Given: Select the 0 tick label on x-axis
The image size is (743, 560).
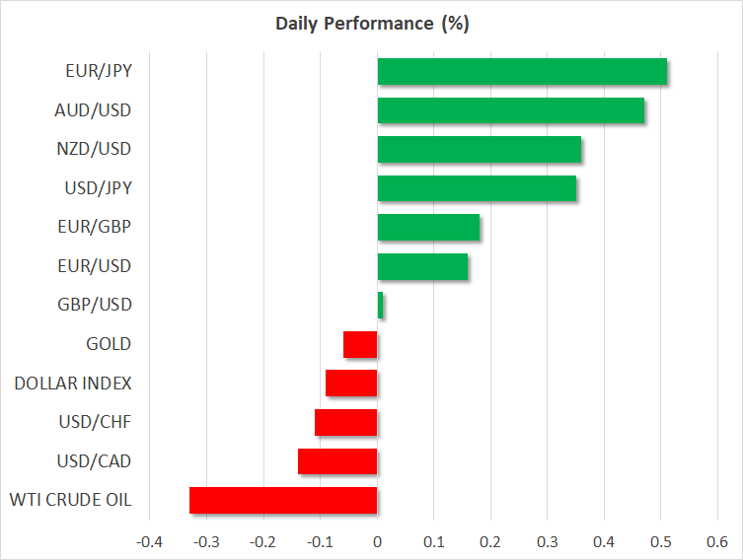Looking at the screenshot, I should (x=377, y=541).
